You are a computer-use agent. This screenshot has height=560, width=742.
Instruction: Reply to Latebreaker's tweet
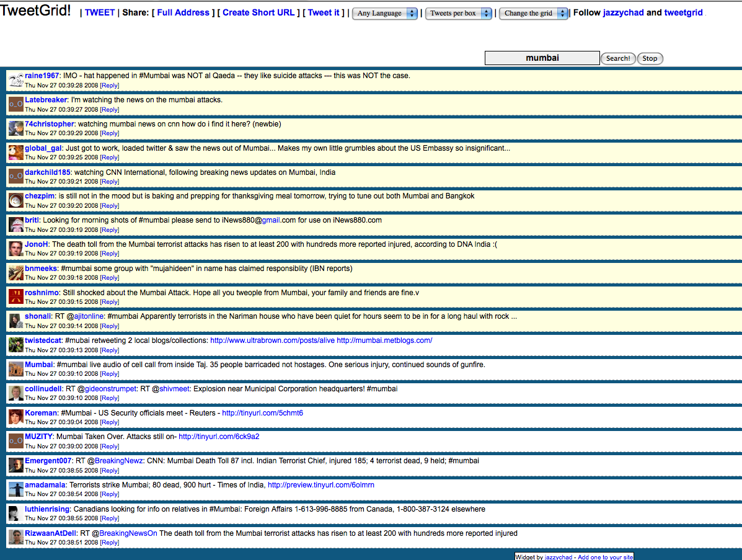[110, 109]
